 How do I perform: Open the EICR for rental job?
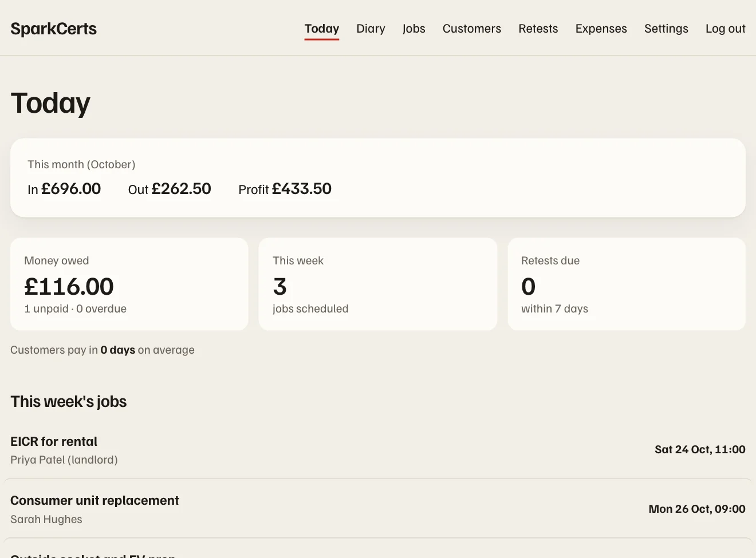point(378,450)
